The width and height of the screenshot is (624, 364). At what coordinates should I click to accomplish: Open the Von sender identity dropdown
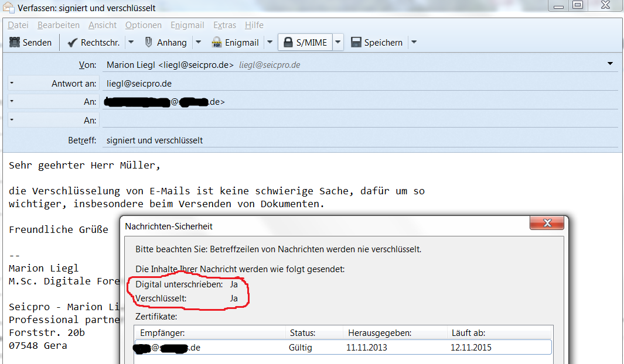pyautogui.click(x=610, y=64)
